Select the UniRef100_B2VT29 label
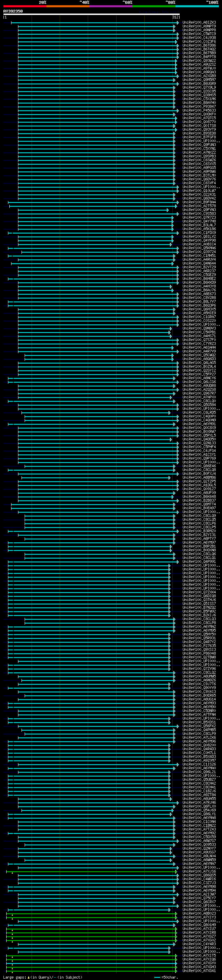The image size is (222, 980). click(199, 267)
